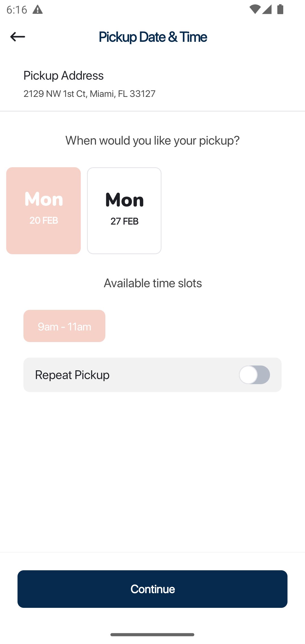Screen dimensions: 305x644
Task: Tap 'When would you like your pickup?' text
Action: [x=152, y=140]
